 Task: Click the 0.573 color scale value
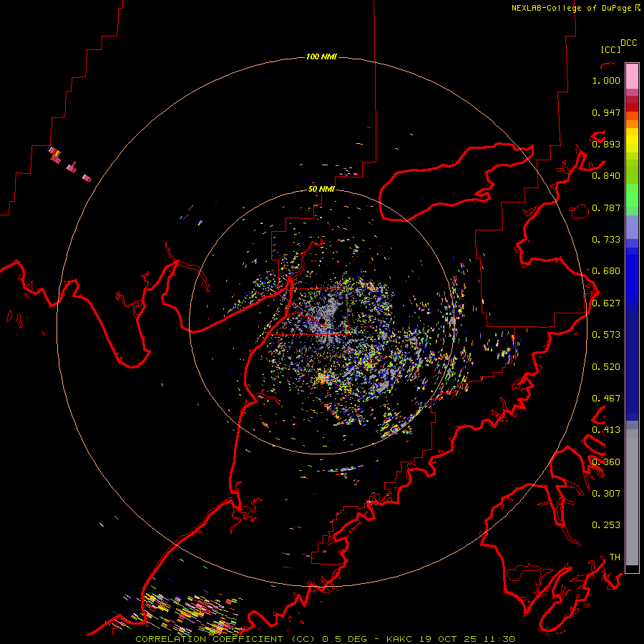coord(606,335)
